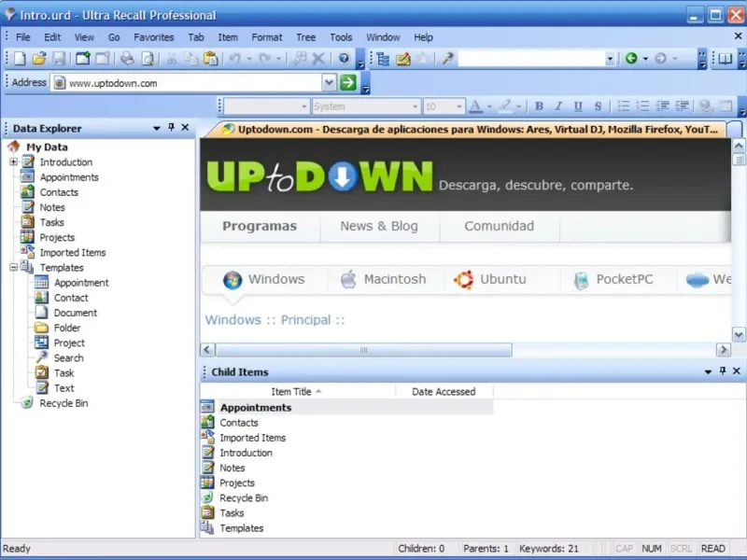747x560 pixels.
Task: Select the Folder template in the tree
Action: (x=66, y=329)
